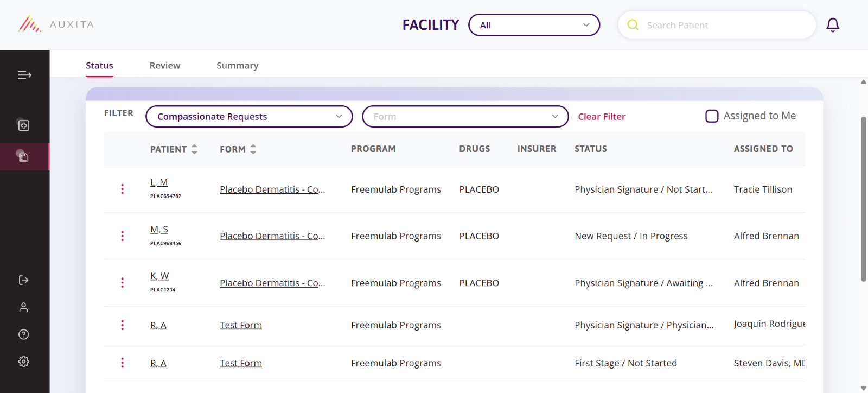Open row actions menu for K, W
This screenshot has height=393, width=868.
pyautogui.click(x=122, y=282)
